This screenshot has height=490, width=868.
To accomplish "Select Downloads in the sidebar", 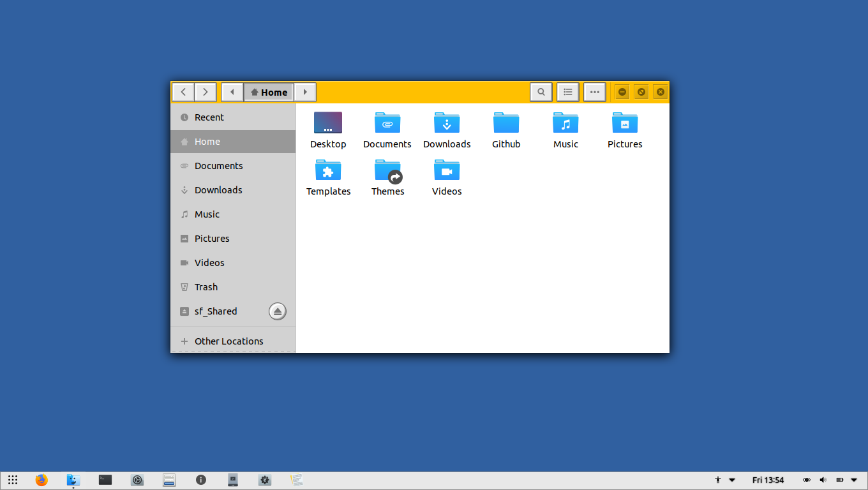I will 233,190.
